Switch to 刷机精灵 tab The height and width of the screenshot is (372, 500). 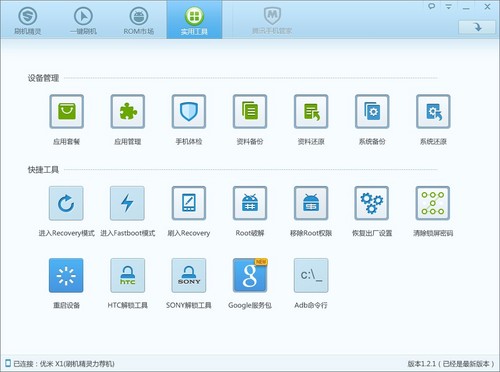28,20
